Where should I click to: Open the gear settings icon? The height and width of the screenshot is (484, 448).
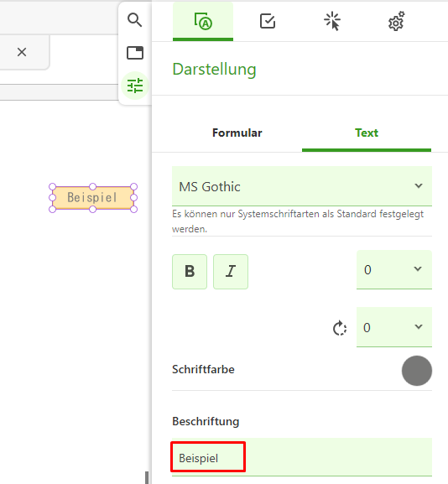[x=397, y=21]
